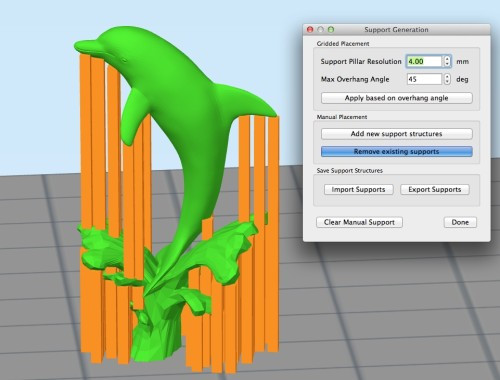Focus the Support Pillar Resolution field
This screenshot has height=380, width=500.
pyautogui.click(x=424, y=61)
